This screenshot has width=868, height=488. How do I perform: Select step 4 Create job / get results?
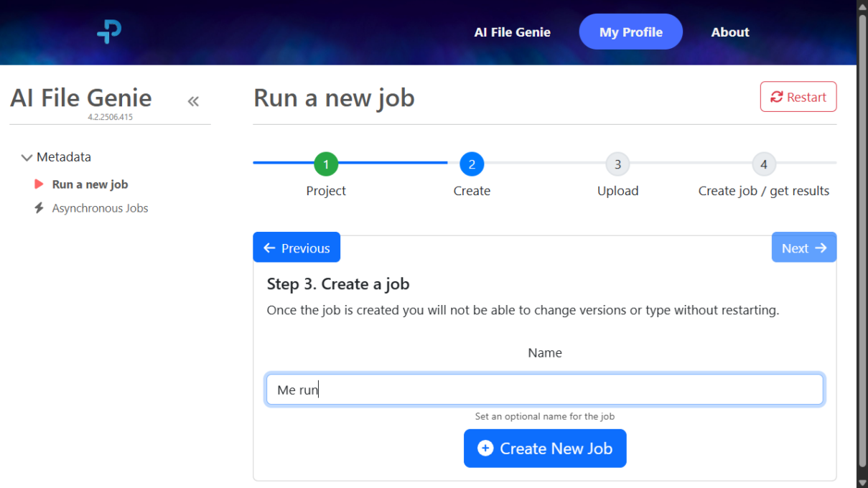tap(763, 164)
